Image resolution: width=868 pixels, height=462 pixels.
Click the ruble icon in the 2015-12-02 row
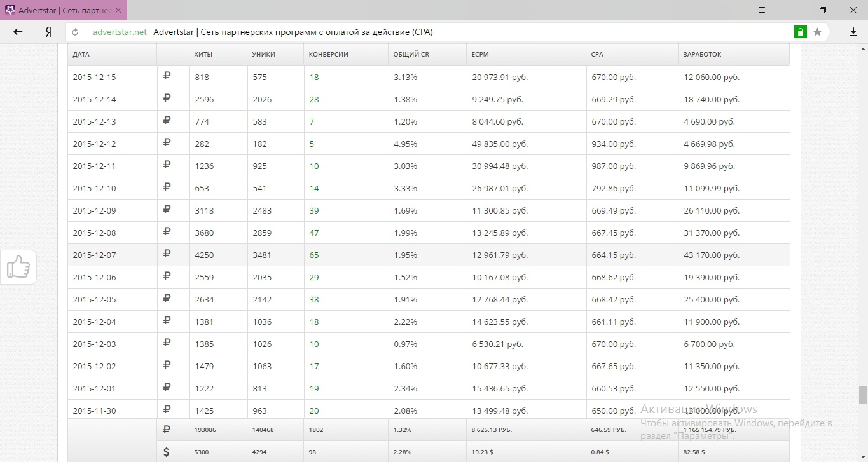coord(167,365)
